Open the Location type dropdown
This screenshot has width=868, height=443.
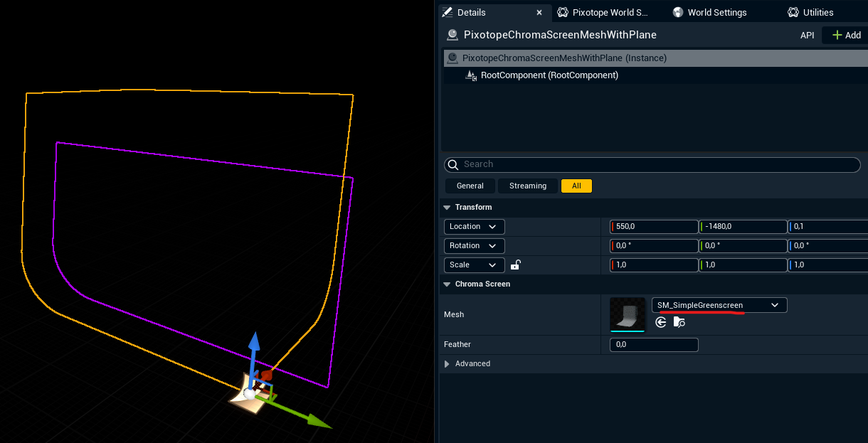(474, 227)
